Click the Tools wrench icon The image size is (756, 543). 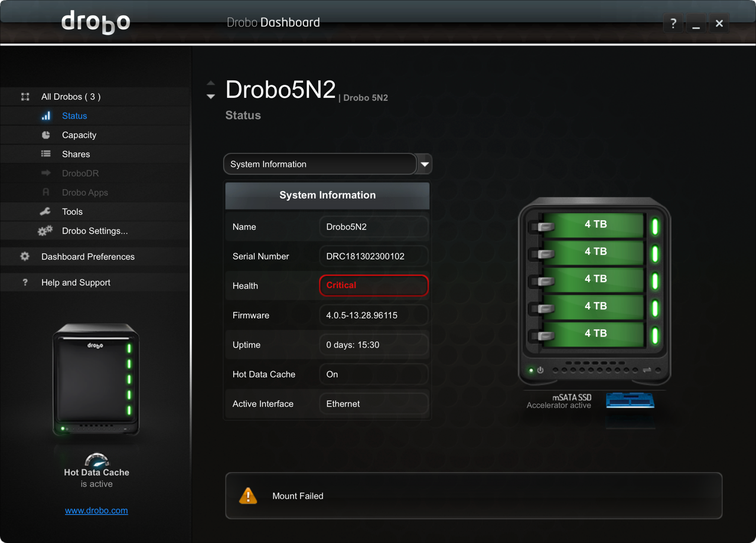(45, 211)
